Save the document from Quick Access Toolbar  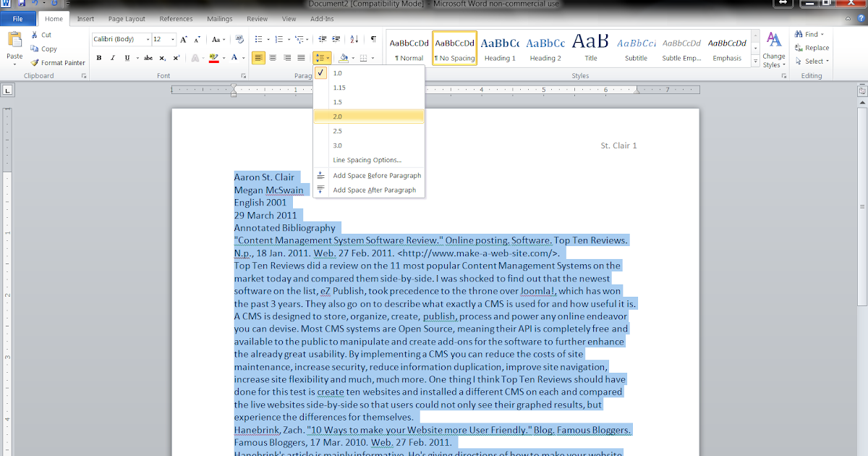21,4
